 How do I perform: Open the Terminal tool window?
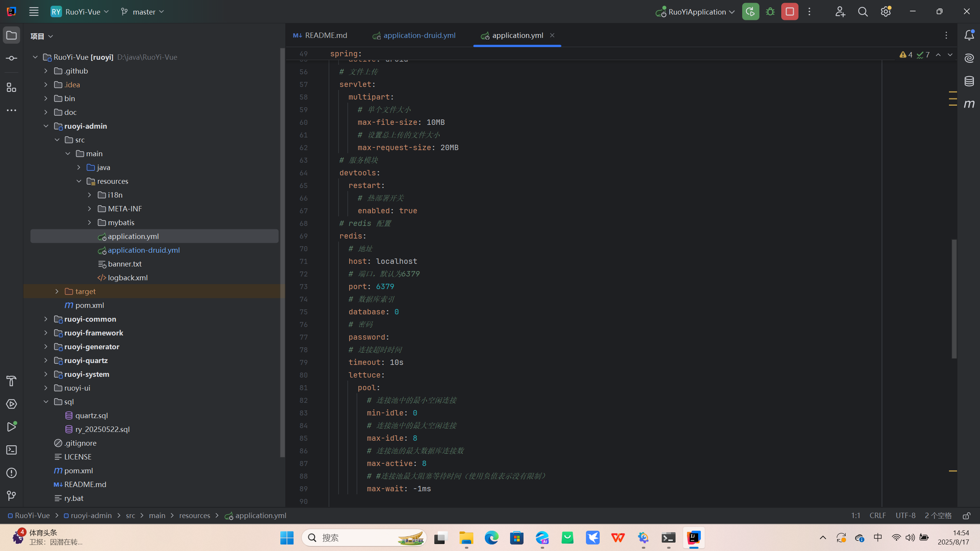pos(11,450)
